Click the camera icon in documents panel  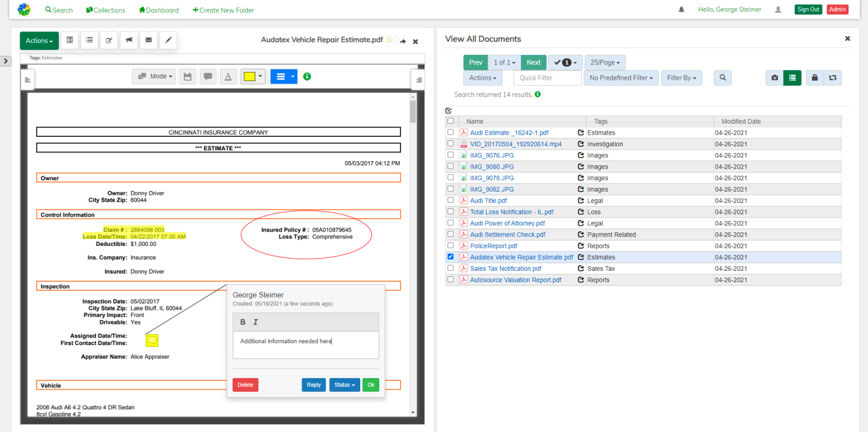click(x=775, y=78)
